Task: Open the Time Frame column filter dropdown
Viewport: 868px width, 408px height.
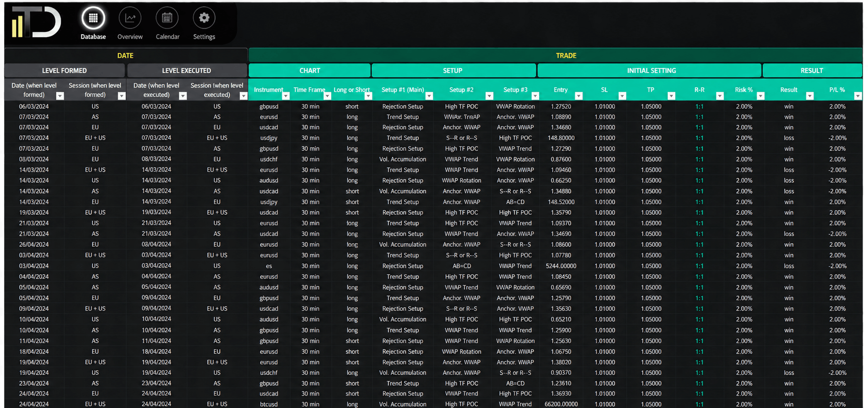Action: click(x=327, y=96)
